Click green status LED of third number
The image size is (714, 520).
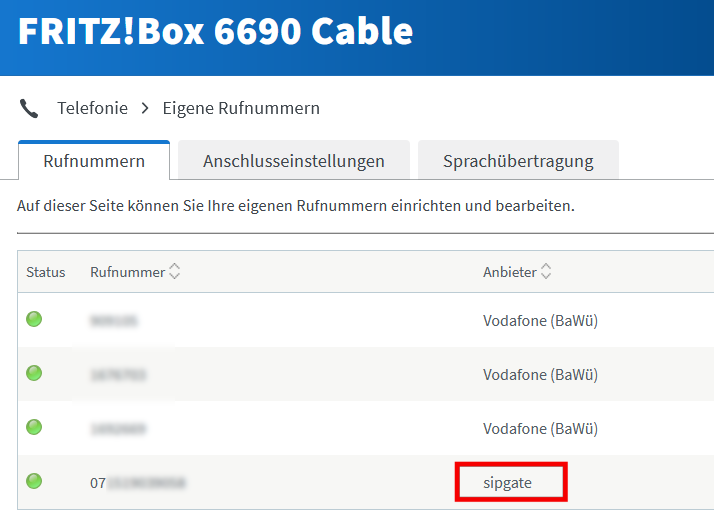coord(34,428)
